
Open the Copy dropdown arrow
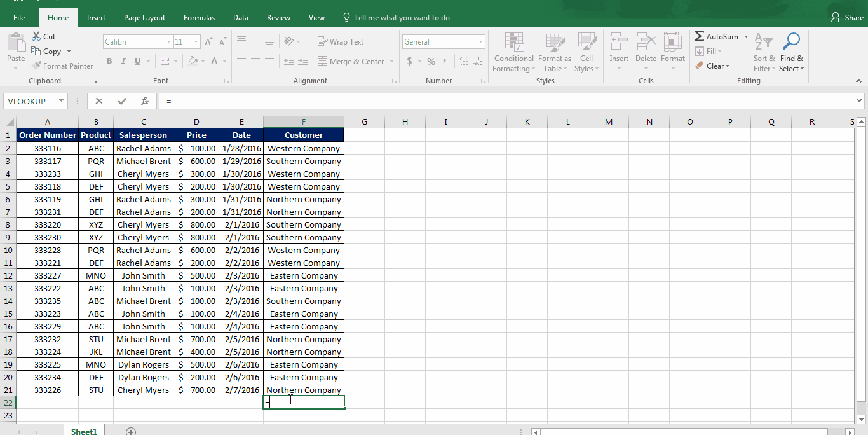tap(69, 52)
